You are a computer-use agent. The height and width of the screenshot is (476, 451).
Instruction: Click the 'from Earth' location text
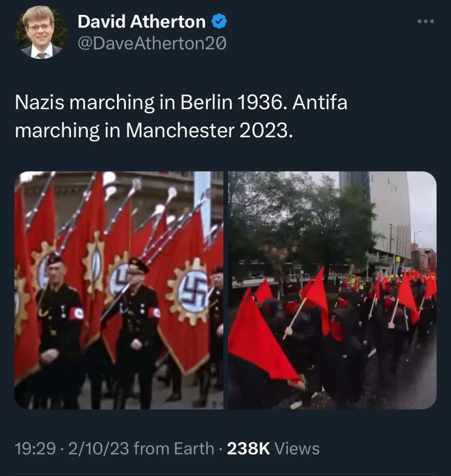[x=174, y=449]
